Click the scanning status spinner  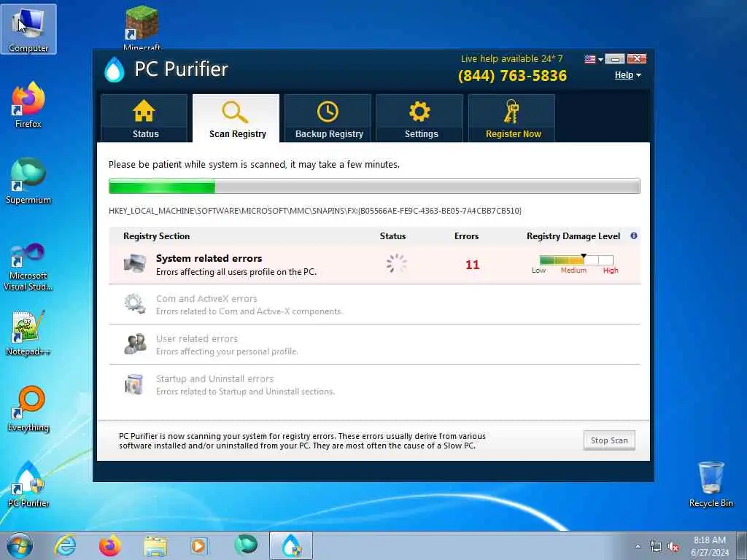[x=396, y=263]
